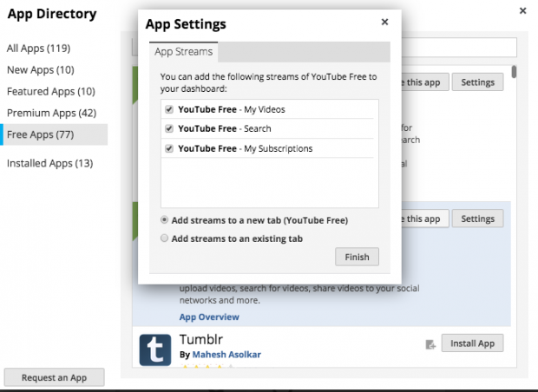The height and width of the screenshot is (392, 538).
Task: Click the app list scrollbar handle
Action: pyautogui.click(x=514, y=72)
